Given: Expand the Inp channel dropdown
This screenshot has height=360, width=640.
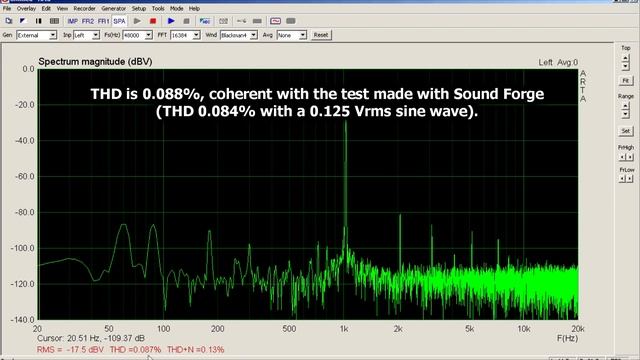Looking at the screenshot, I should point(96,35).
